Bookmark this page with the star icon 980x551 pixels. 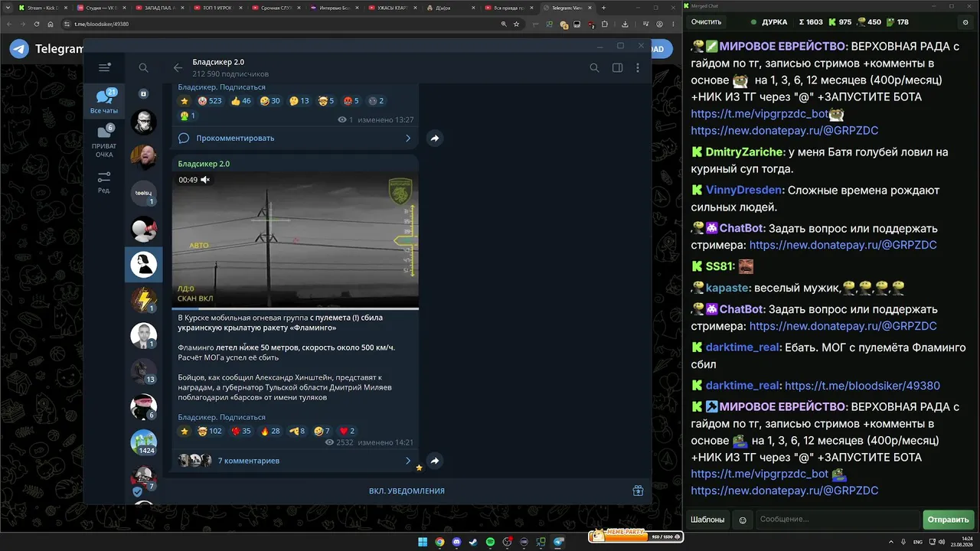coord(516,24)
